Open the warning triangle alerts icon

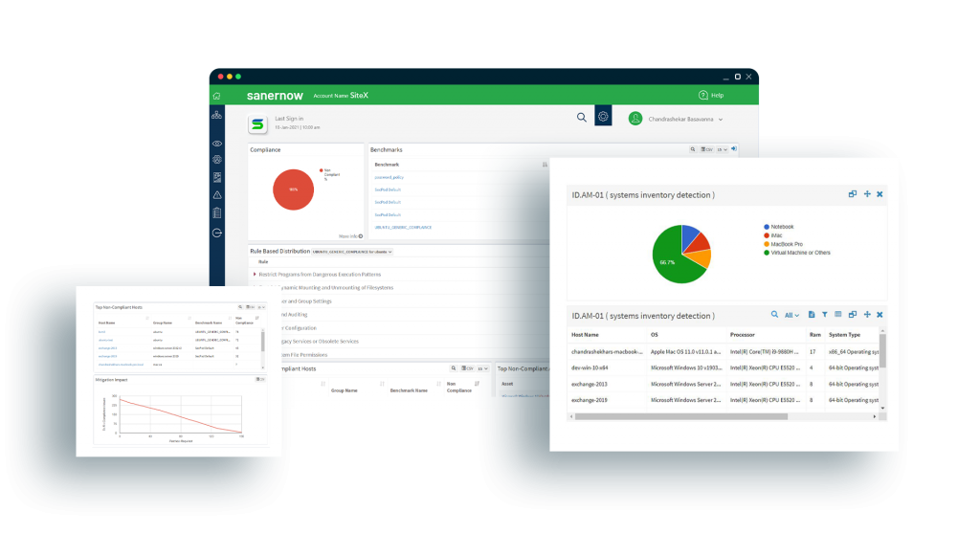[x=217, y=195]
